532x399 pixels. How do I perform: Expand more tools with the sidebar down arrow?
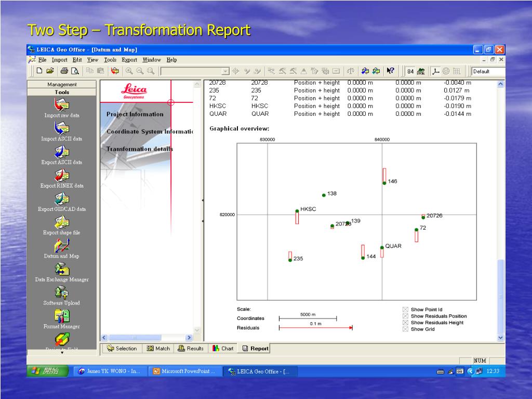pyautogui.click(x=62, y=353)
